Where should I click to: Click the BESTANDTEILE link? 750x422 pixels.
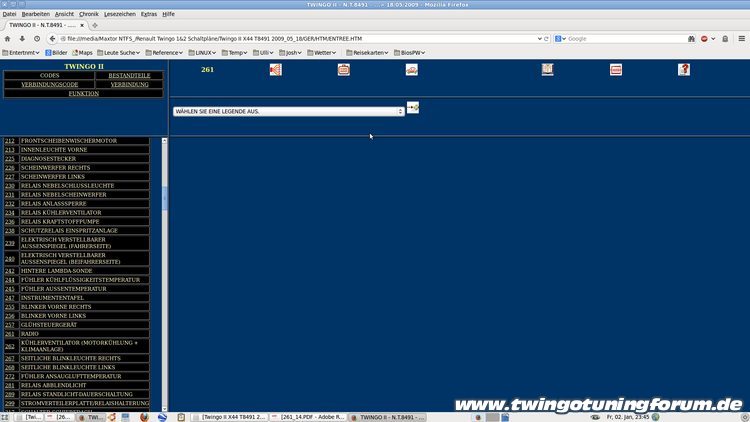click(128, 75)
